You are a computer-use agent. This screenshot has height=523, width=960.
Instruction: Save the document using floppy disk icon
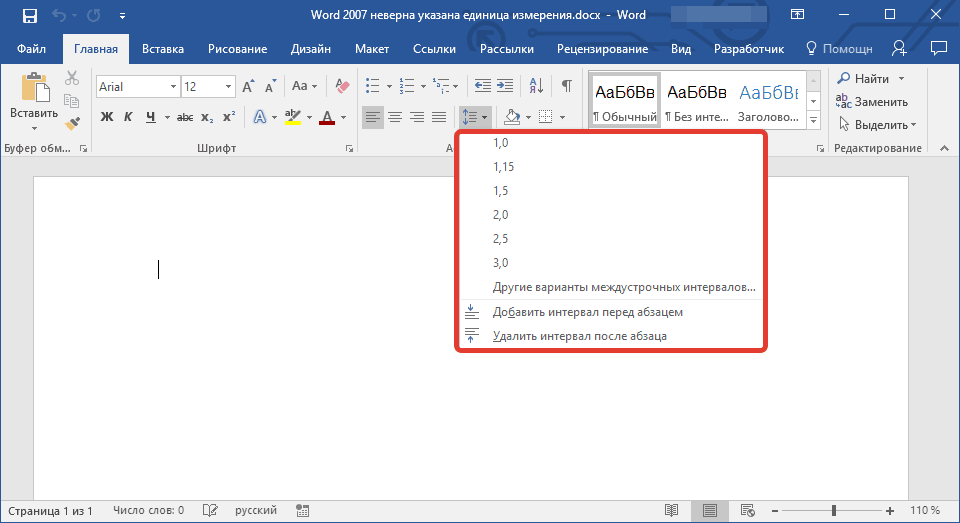(x=29, y=15)
